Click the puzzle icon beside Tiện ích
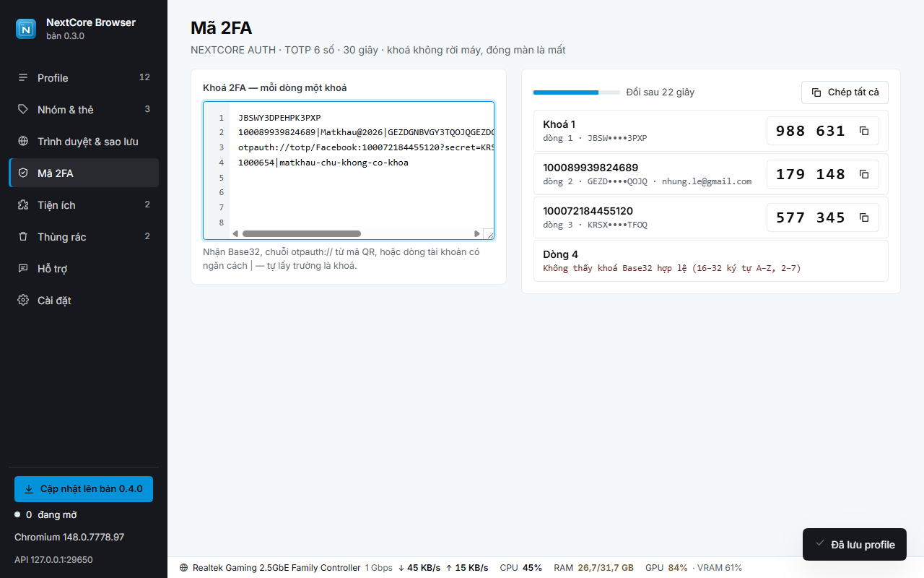This screenshot has height=578, width=924. pos(23,205)
